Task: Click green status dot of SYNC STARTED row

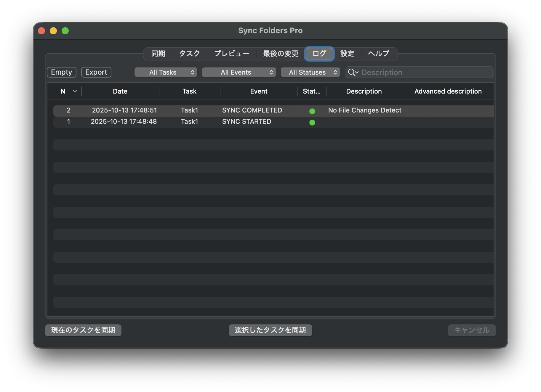Action: pyautogui.click(x=312, y=123)
